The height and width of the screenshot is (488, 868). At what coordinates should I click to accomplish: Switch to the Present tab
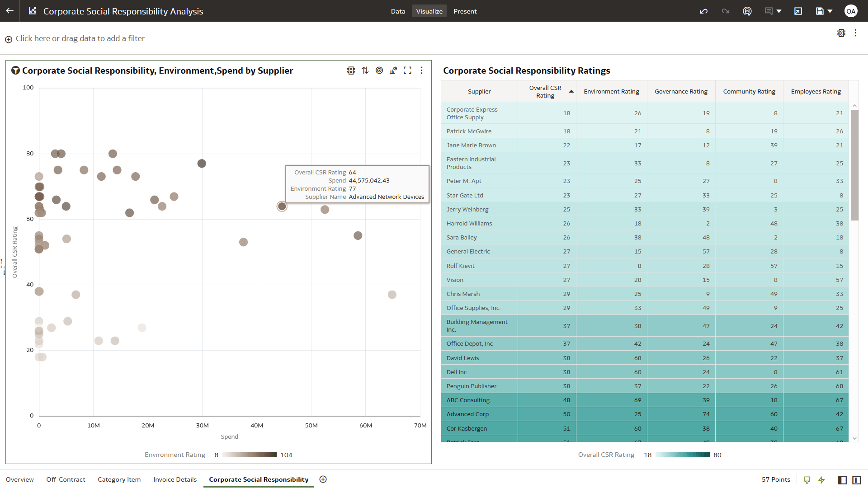coord(465,11)
